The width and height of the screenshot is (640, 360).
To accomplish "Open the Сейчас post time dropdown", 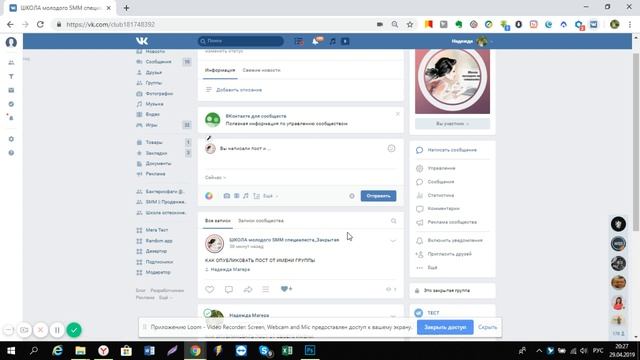I will tap(215, 178).
